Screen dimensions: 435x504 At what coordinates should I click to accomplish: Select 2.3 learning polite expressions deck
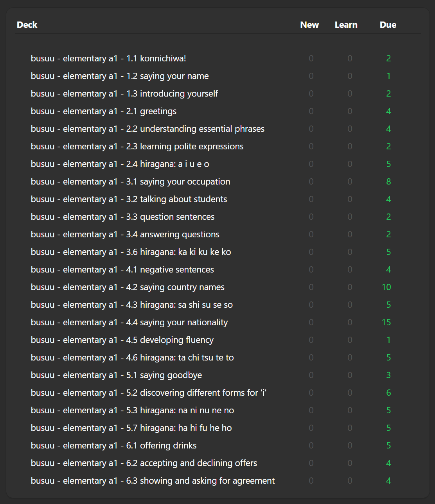pos(137,147)
